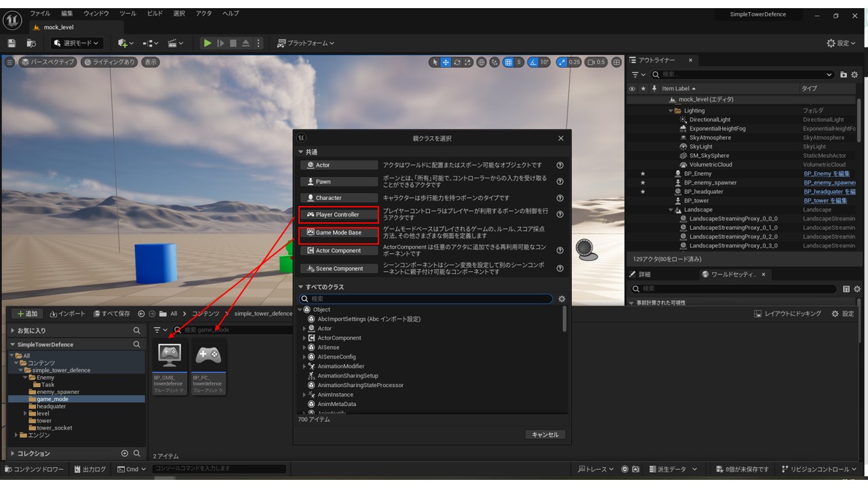Screen dimensions: 868x488
Task: Toggle grid snapping in the viewport
Action: pos(509,61)
